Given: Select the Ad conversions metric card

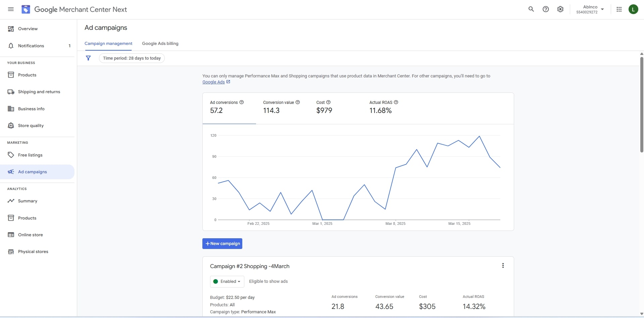Looking at the screenshot, I should click(x=229, y=109).
